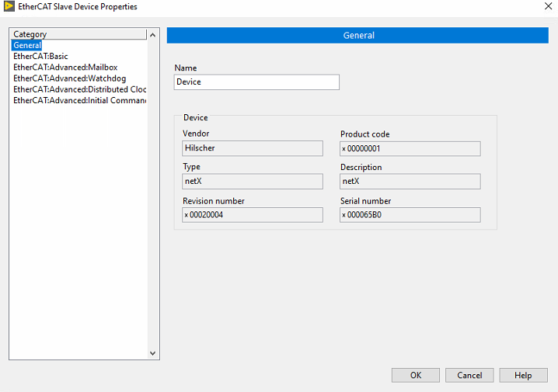Click the Category column header
This screenshot has height=392, width=558.
[x=78, y=34]
